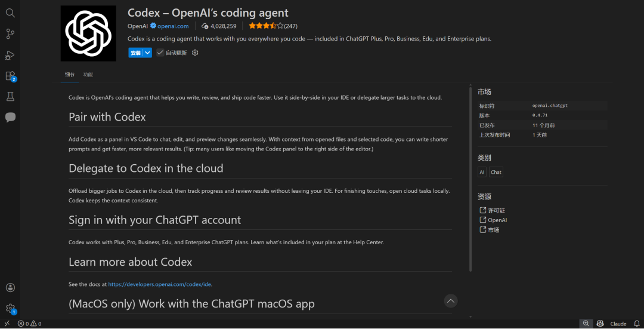Click the install count cloud download icon
This screenshot has width=644, height=329.
(205, 26)
